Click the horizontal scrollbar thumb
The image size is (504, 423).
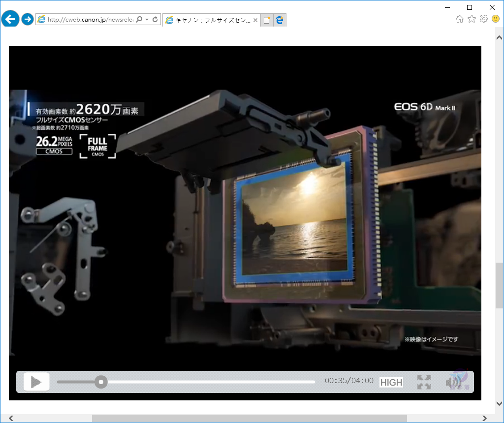point(250,418)
